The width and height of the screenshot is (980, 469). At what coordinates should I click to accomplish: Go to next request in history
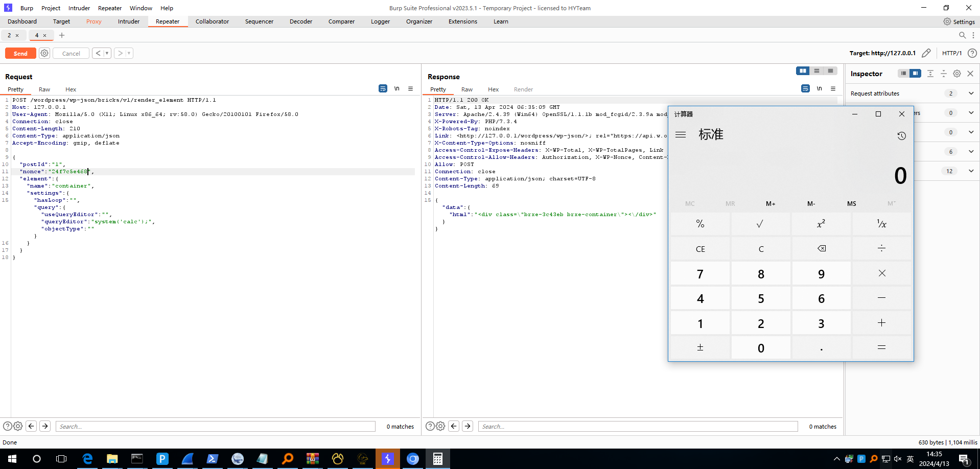click(x=120, y=53)
